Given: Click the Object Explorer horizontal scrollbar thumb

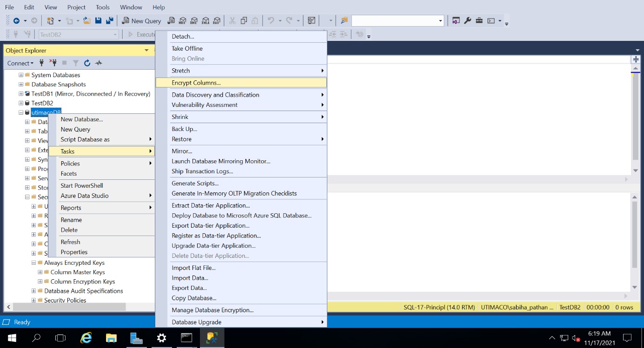Looking at the screenshot, I should click(x=69, y=307).
